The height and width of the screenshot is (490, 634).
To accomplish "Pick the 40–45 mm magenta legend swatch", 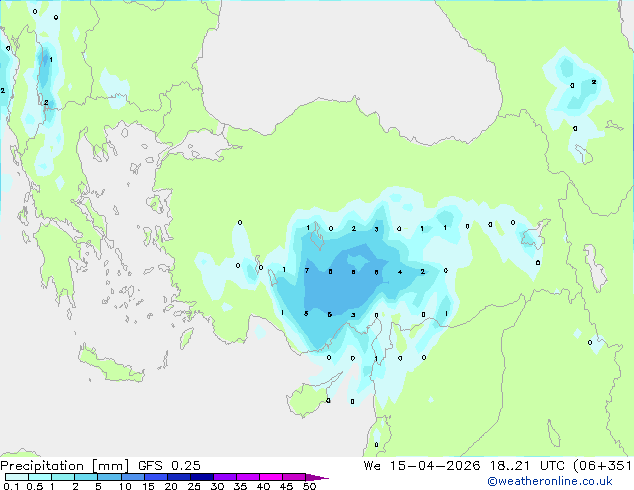I will [271, 477].
